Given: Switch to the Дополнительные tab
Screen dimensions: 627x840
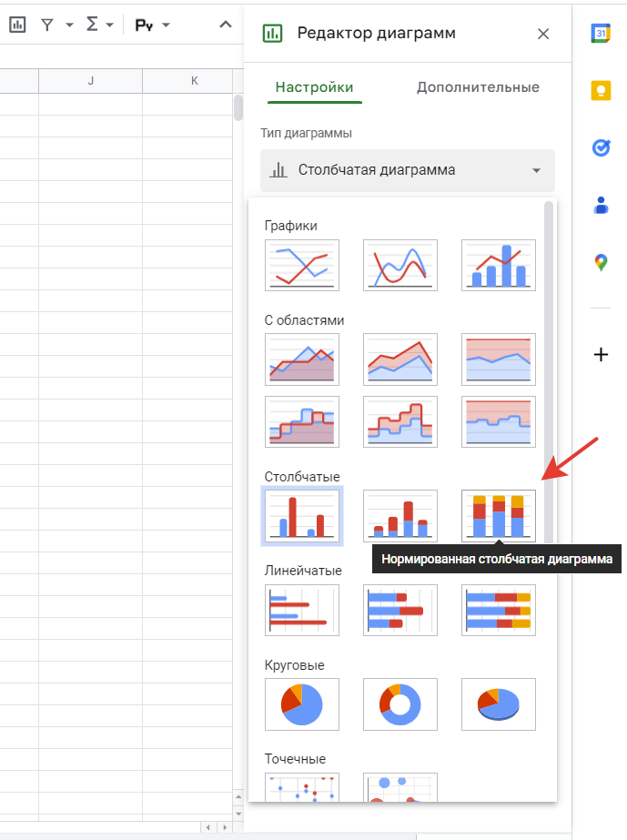Looking at the screenshot, I should 478,88.
